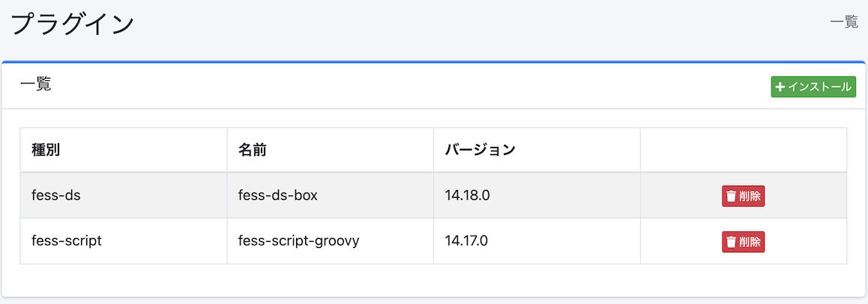
Task: Click the fess-ds-box name cell
Action: (330, 195)
